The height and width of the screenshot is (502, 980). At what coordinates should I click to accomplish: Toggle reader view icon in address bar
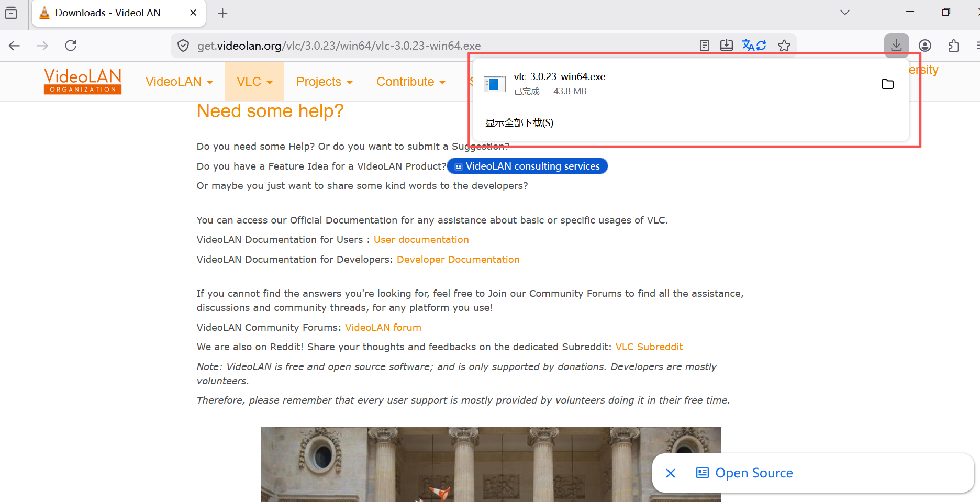click(x=705, y=46)
